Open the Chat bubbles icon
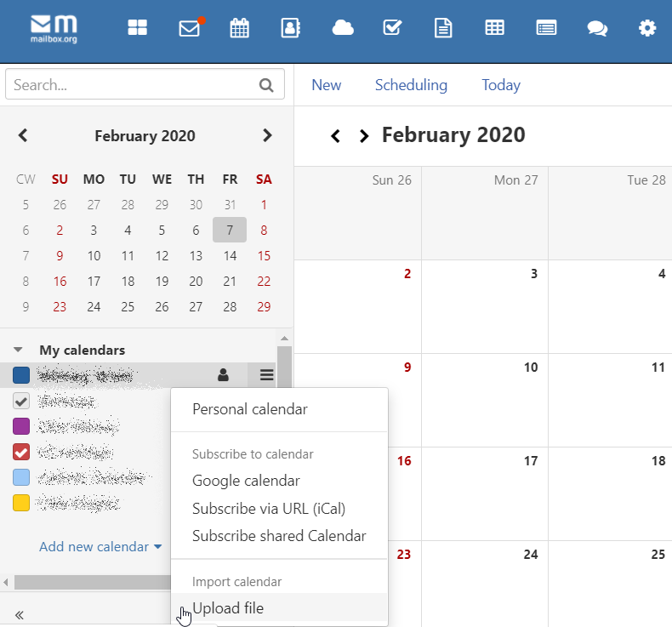 coord(597,28)
